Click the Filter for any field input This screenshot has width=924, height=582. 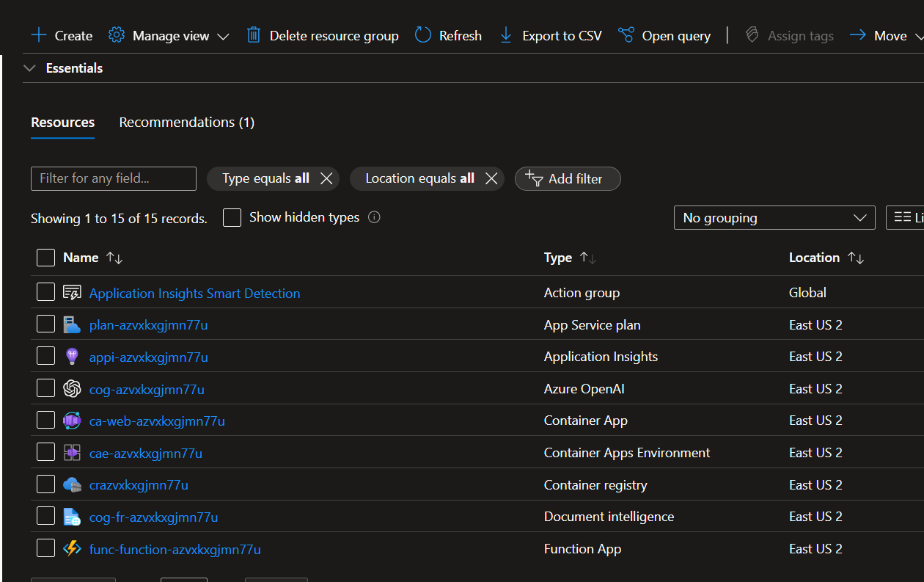114,178
